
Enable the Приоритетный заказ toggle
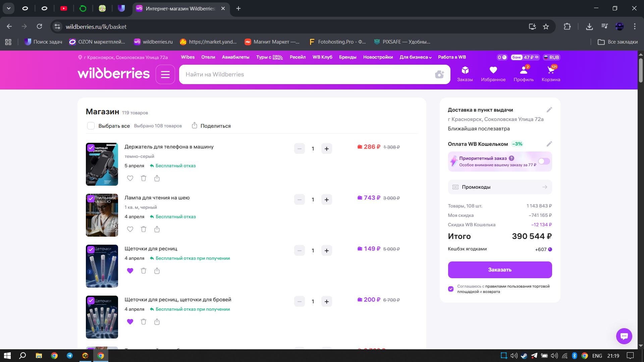(544, 162)
